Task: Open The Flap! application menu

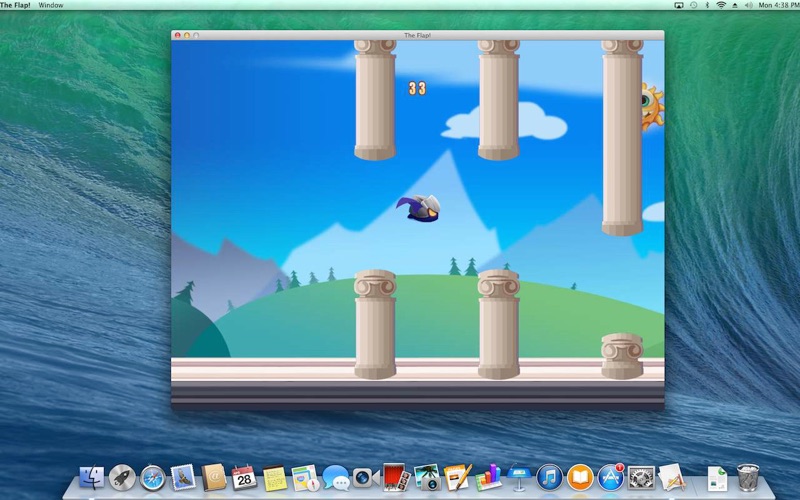Action: point(15,5)
